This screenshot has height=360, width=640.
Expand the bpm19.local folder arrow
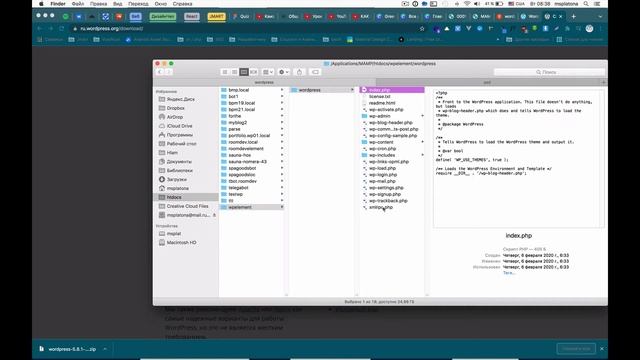click(x=282, y=103)
